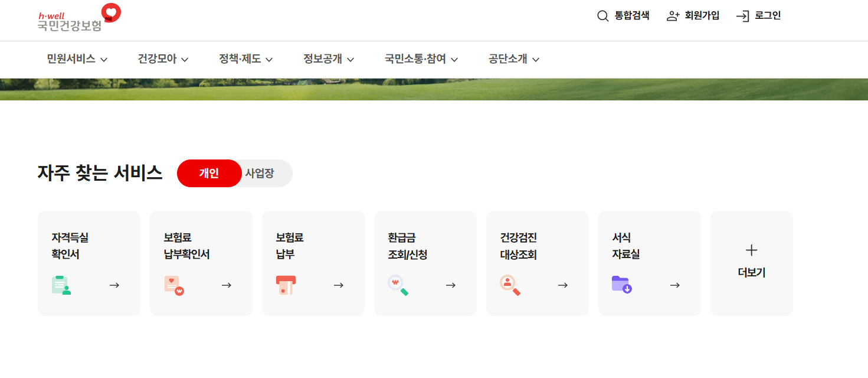Click the 회원가입 person icon
The image size is (868, 378).
click(673, 15)
